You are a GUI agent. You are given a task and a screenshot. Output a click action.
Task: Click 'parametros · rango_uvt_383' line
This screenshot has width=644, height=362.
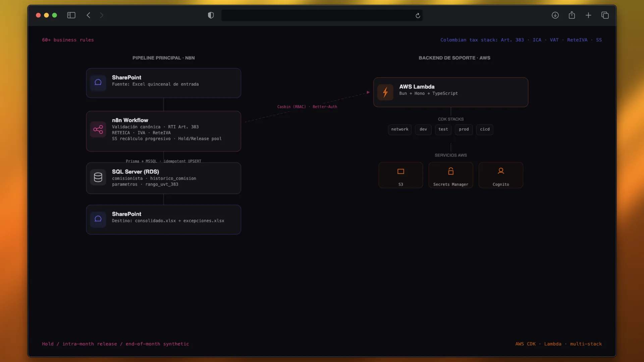pos(145,184)
